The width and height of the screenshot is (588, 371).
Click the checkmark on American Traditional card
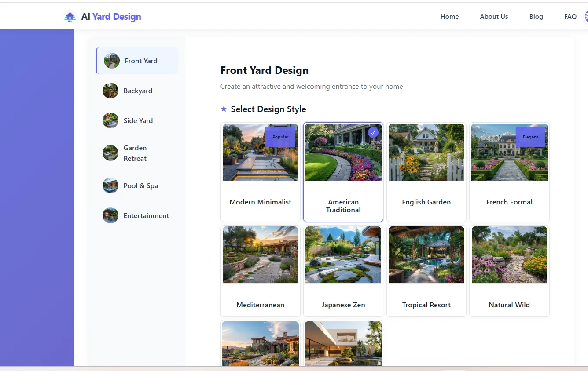click(x=373, y=132)
